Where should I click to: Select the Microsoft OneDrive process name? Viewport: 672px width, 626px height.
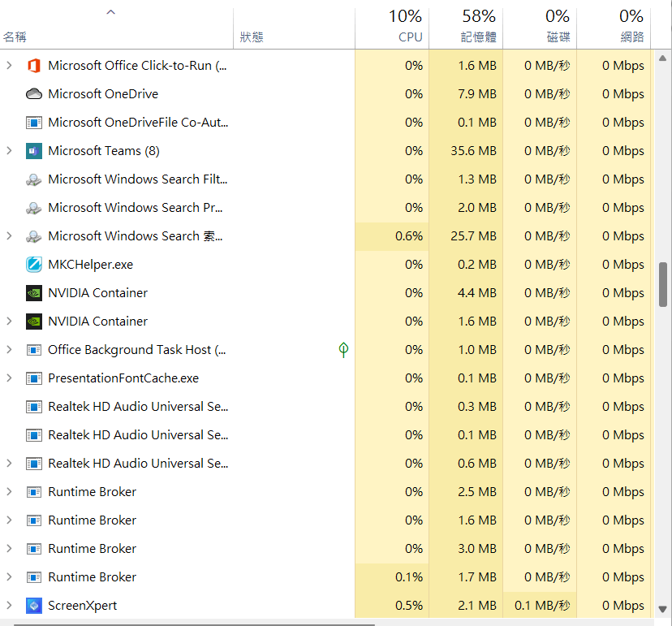coord(103,94)
